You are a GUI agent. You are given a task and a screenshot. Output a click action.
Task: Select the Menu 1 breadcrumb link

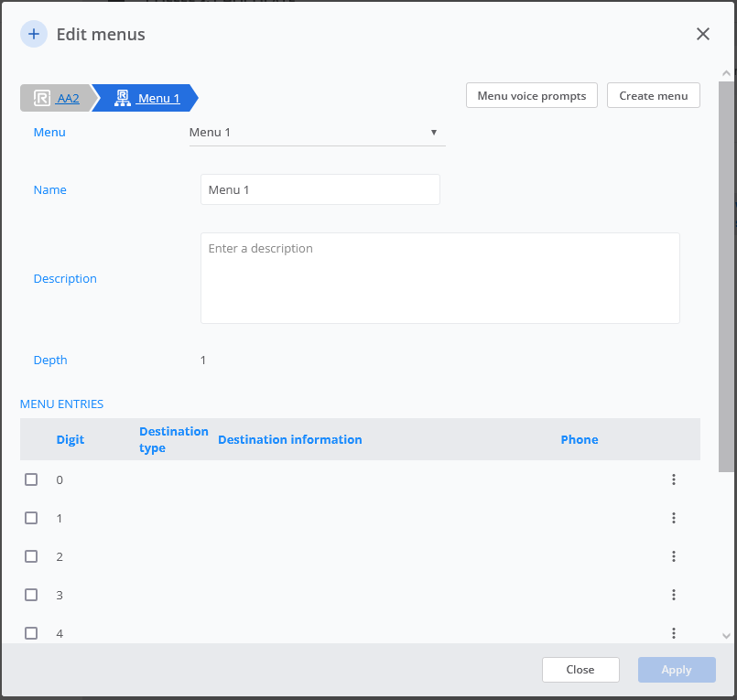158,98
